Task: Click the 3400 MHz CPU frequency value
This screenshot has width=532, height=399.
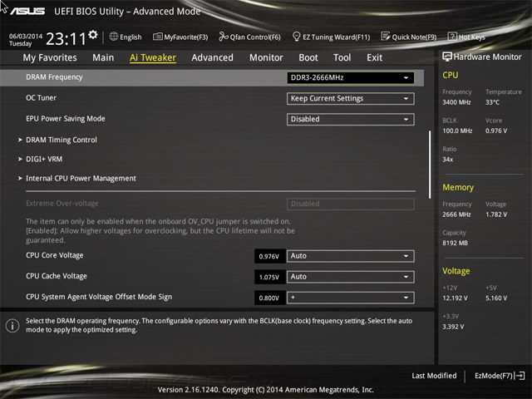Action: [456, 102]
